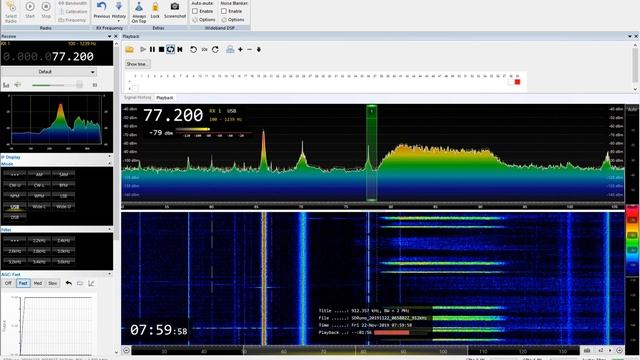The width and height of the screenshot is (640, 360).
Task: Open Noise Blanker Options
Action: click(x=233, y=20)
